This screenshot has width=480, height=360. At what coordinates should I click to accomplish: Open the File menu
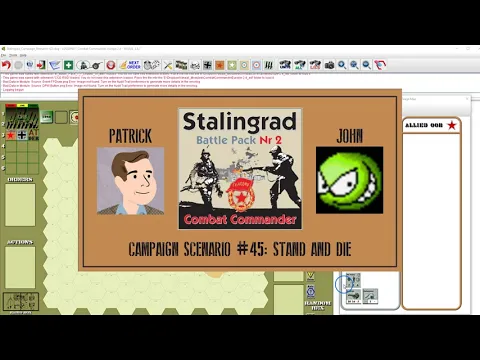[x=4, y=55]
